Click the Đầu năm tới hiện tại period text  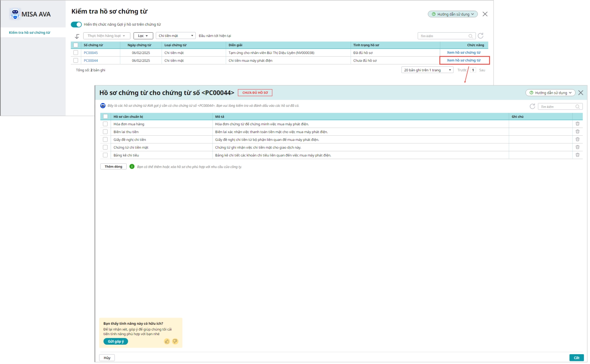click(215, 36)
